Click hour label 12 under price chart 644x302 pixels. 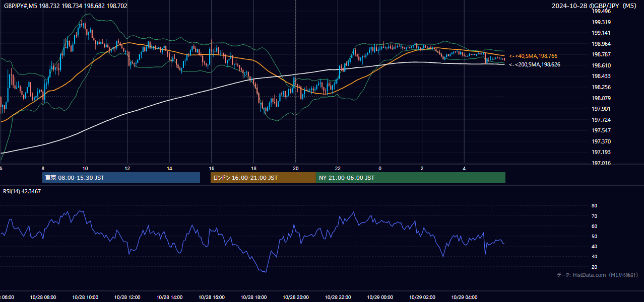(x=127, y=169)
